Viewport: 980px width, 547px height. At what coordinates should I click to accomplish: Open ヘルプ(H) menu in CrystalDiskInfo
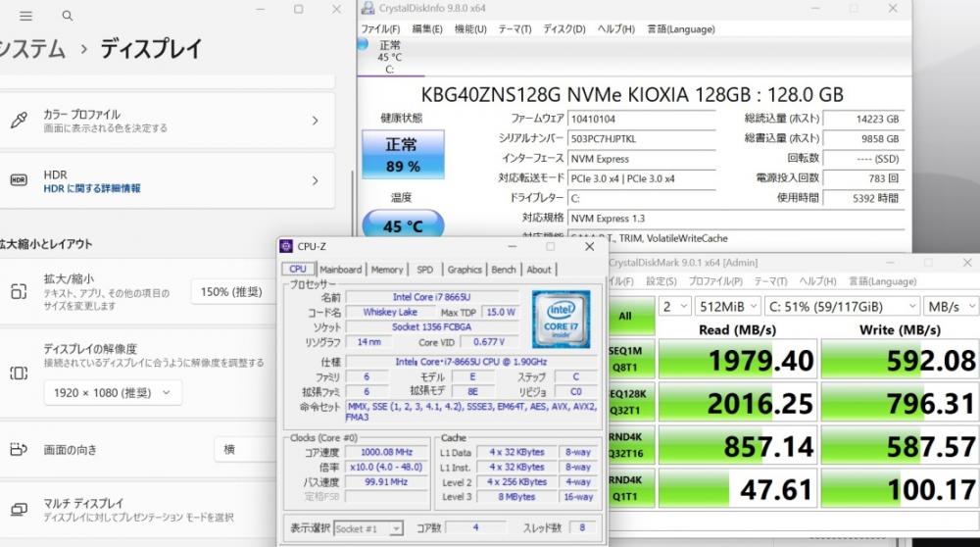click(615, 28)
